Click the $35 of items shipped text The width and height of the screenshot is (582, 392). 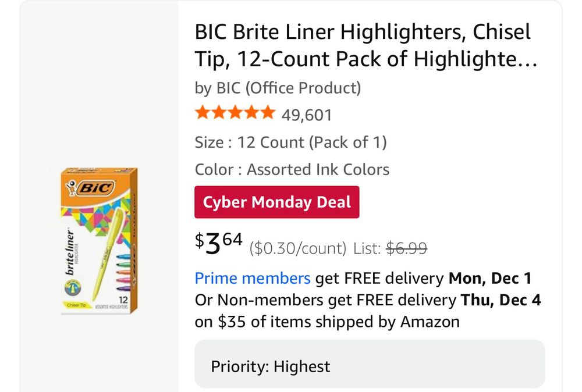pyautogui.click(x=327, y=322)
